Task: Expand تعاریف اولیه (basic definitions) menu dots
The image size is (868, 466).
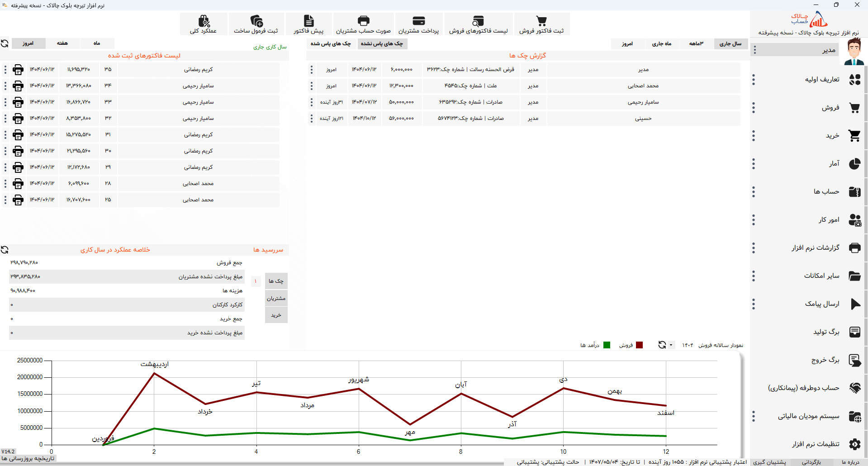Action: (754, 80)
